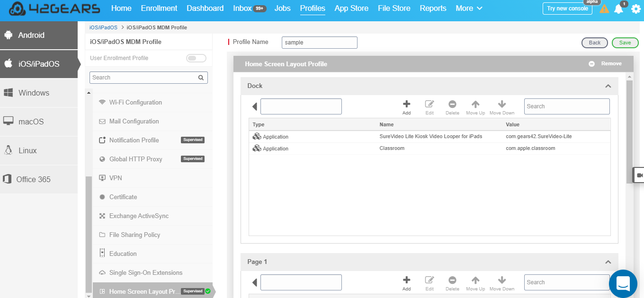
Task: Click the Back button
Action: coord(595,43)
